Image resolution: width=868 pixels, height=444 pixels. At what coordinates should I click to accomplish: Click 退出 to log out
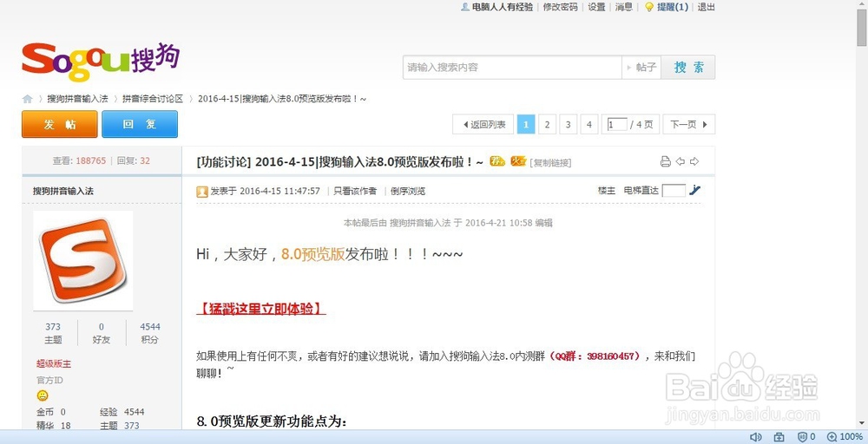(x=707, y=7)
